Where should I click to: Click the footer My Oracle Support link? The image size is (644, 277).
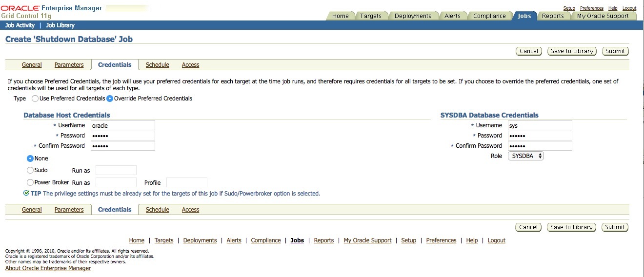coord(368,240)
